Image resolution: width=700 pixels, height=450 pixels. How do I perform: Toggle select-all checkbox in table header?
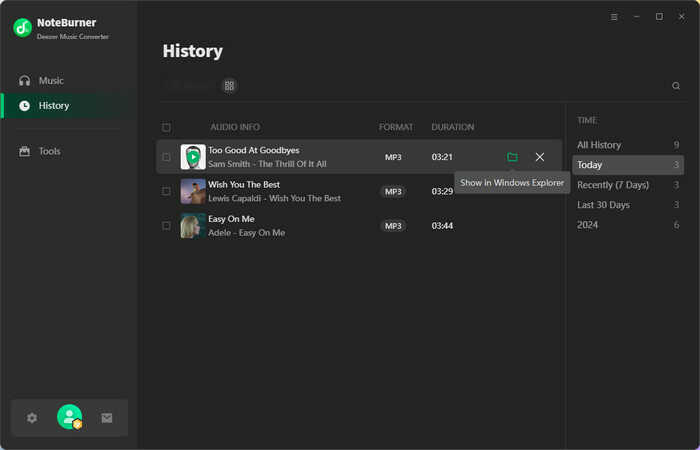pyautogui.click(x=166, y=128)
